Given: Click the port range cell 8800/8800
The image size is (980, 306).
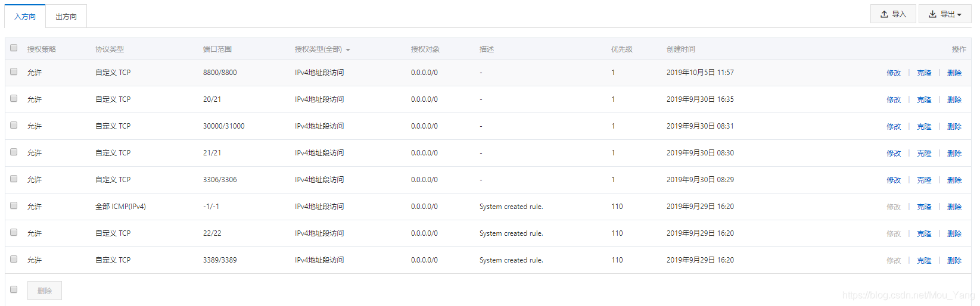Looking at the screenshot, I should point(220,73).
